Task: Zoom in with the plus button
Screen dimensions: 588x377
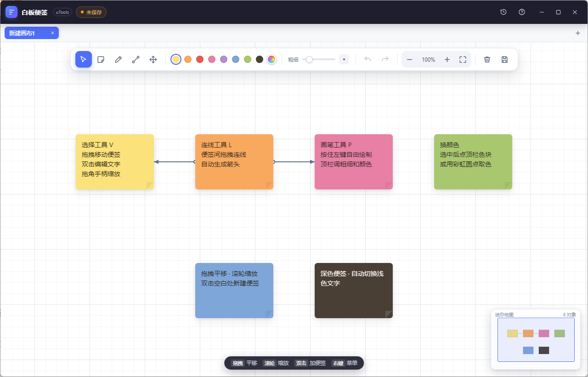Action: pos(447,59)
